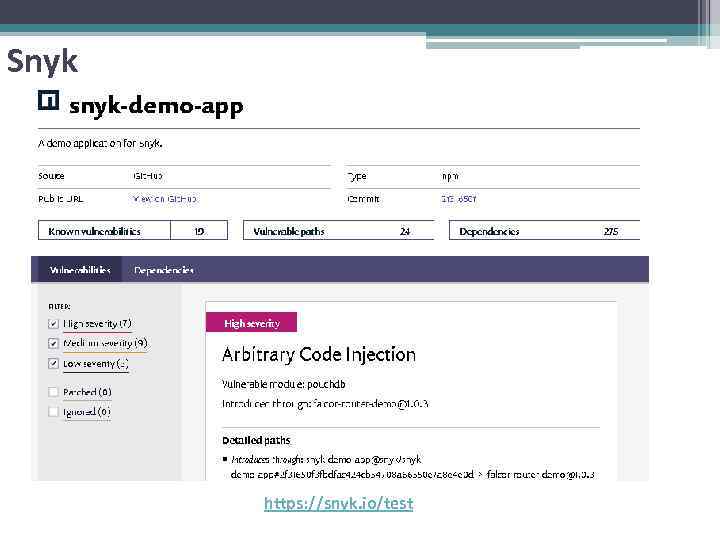Uncheck the Medium severity (9) filter
720x540 pixels.
click(x=53, y=343)
